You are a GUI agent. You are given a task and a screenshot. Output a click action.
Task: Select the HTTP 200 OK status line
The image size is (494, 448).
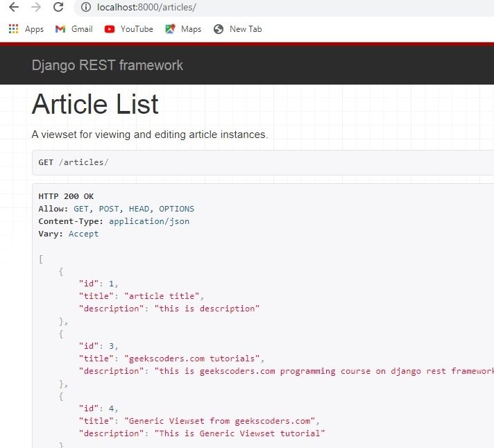[66, 196]
